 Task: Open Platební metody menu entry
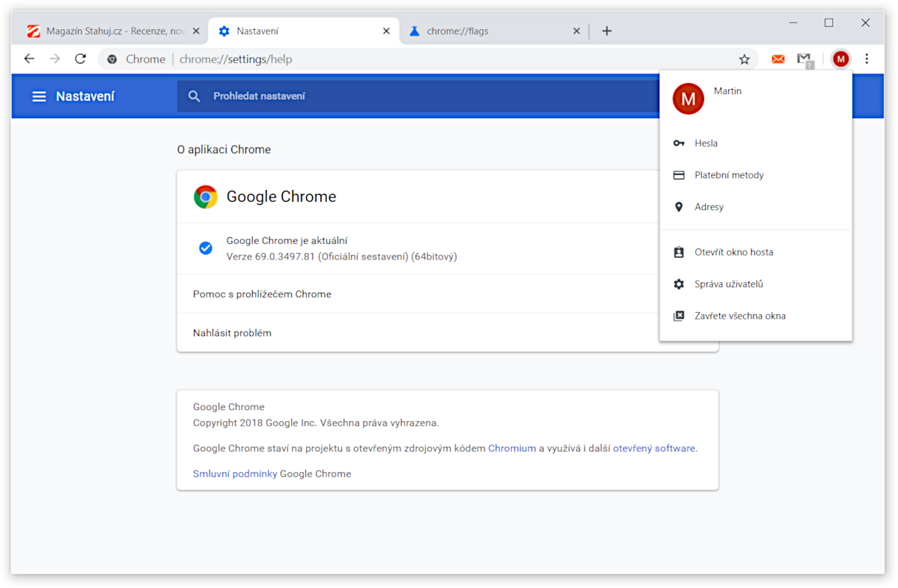pyautogui.click(x=756, y=175)
